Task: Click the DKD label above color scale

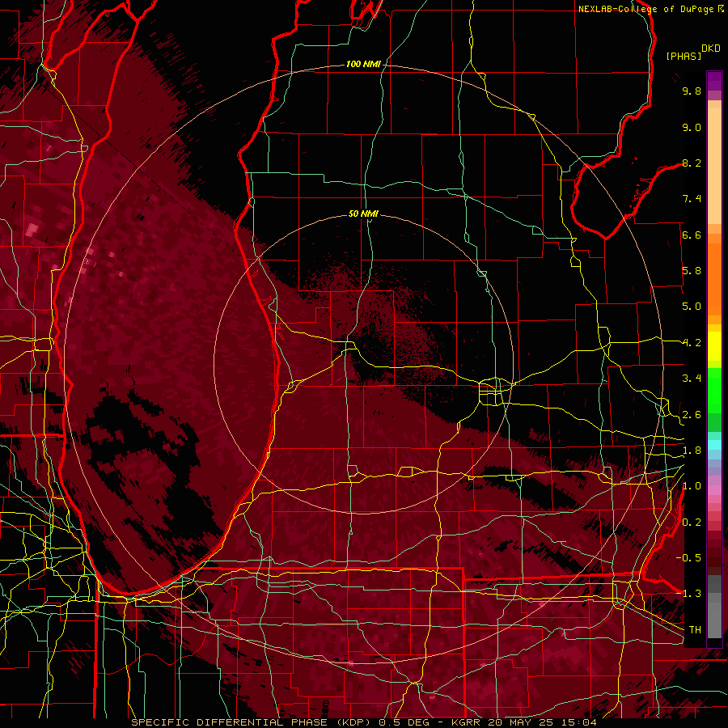Action: (x=710, y=49)
